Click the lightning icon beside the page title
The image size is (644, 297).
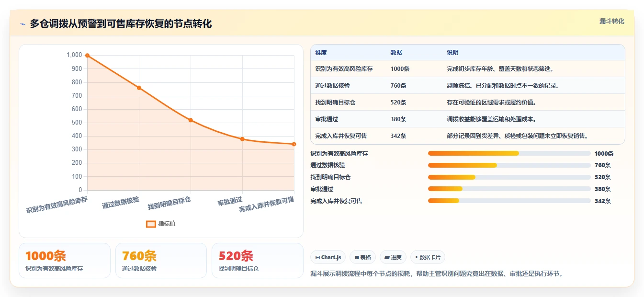[23, 24]
